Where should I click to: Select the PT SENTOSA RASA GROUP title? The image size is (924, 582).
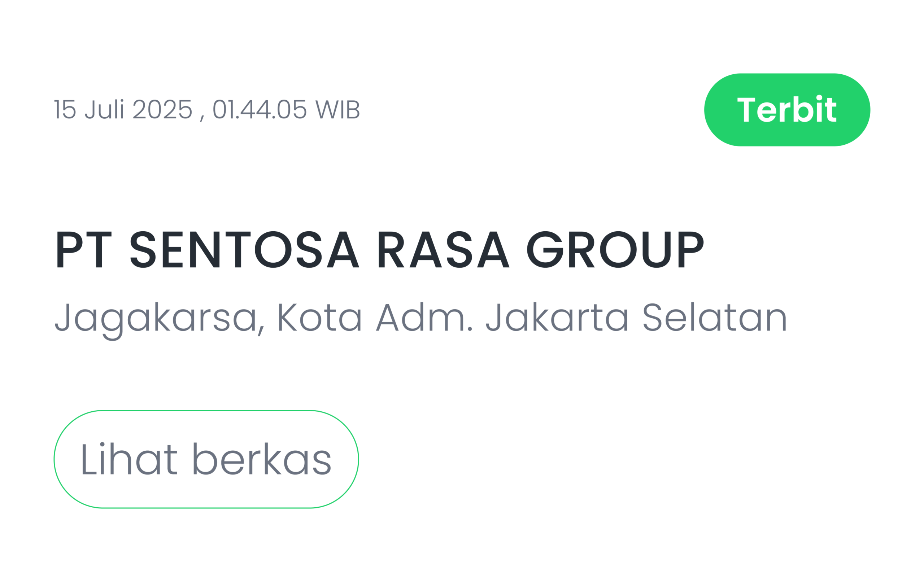(380, 249)
